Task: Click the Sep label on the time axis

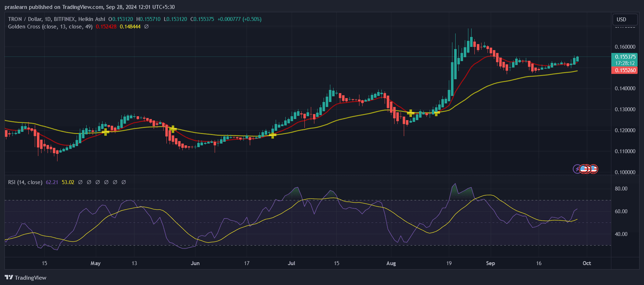Action: [x=490, y=263]
